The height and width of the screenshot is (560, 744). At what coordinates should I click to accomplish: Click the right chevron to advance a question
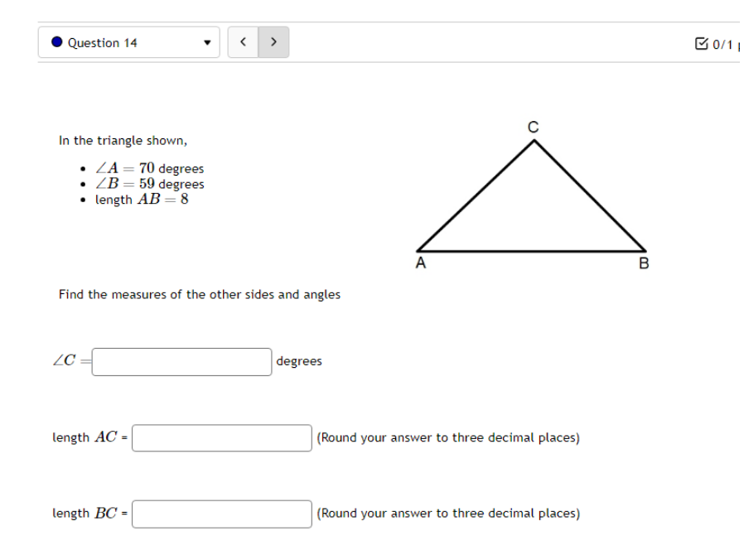click(274, 41)
